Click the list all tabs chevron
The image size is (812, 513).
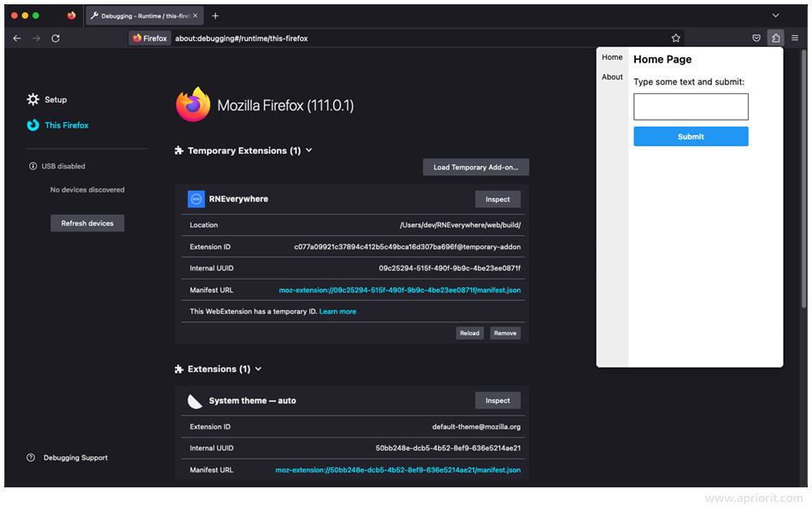(x=775, y=15)
